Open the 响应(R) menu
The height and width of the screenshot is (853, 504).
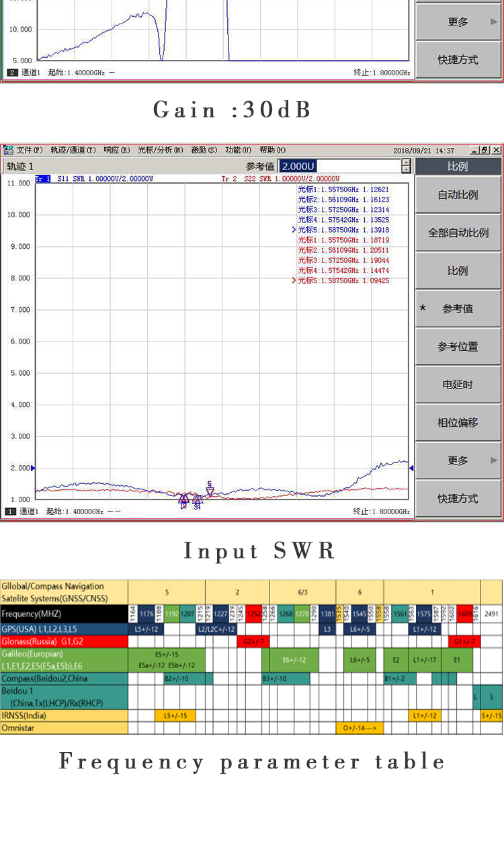(117, 150)
